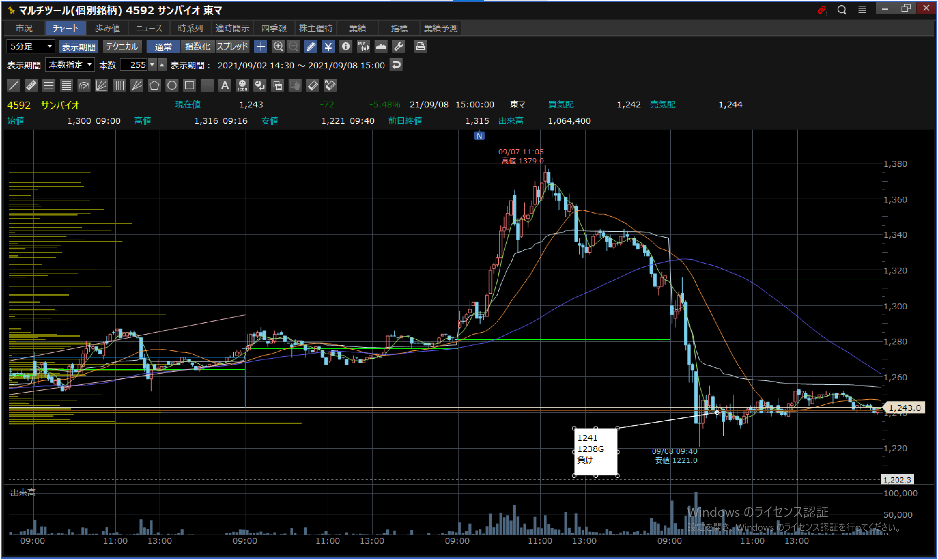Click the pentagon shape drawing tool

[x=154, y=86]
